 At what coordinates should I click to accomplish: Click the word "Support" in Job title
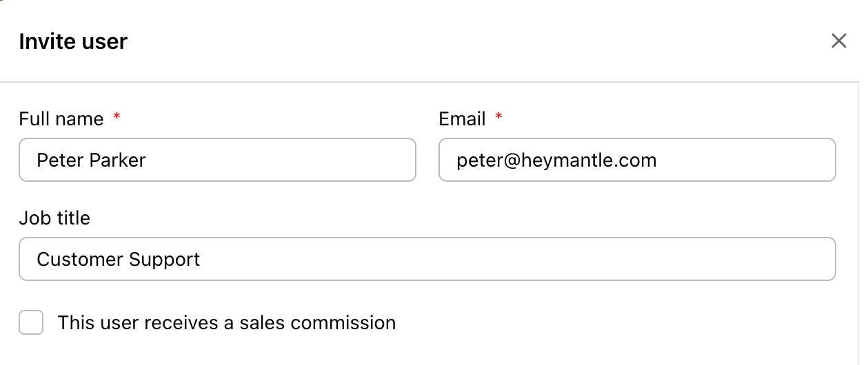(x=166, y=260)
